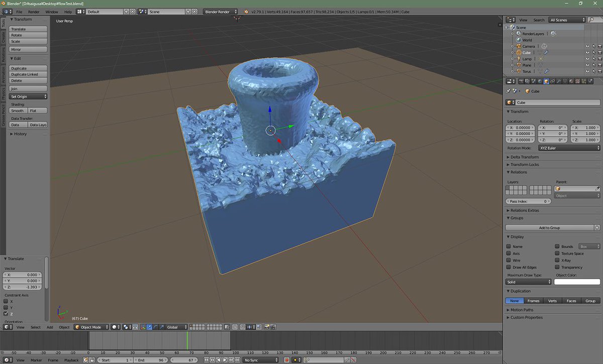Open the Scene properties tab icon

click(x=533, y=81)
